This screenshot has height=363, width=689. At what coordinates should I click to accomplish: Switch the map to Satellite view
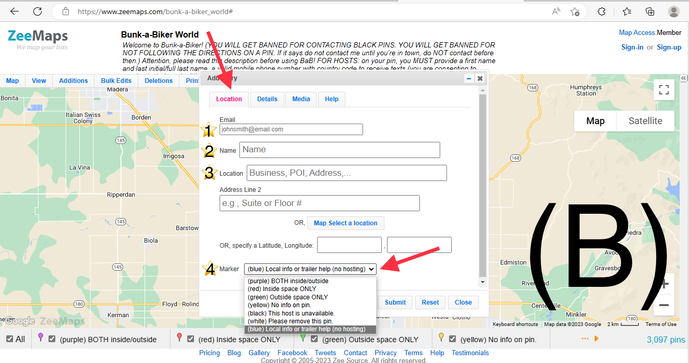645,121
